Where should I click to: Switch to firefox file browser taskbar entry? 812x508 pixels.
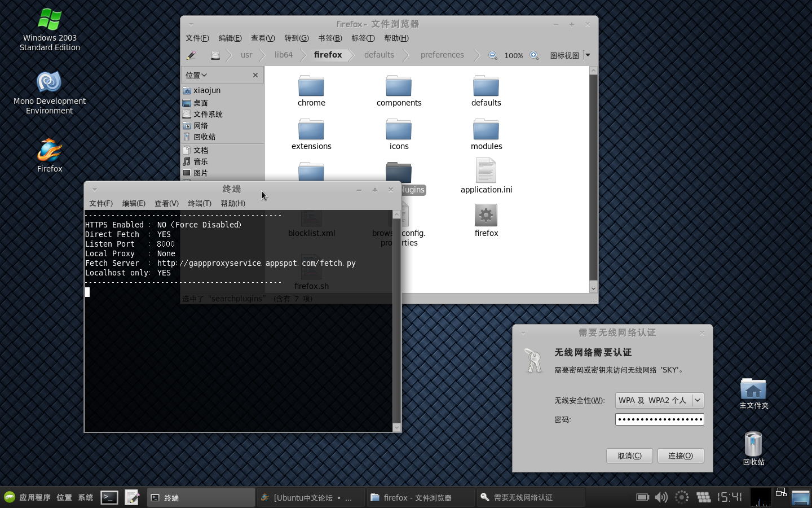419,497
